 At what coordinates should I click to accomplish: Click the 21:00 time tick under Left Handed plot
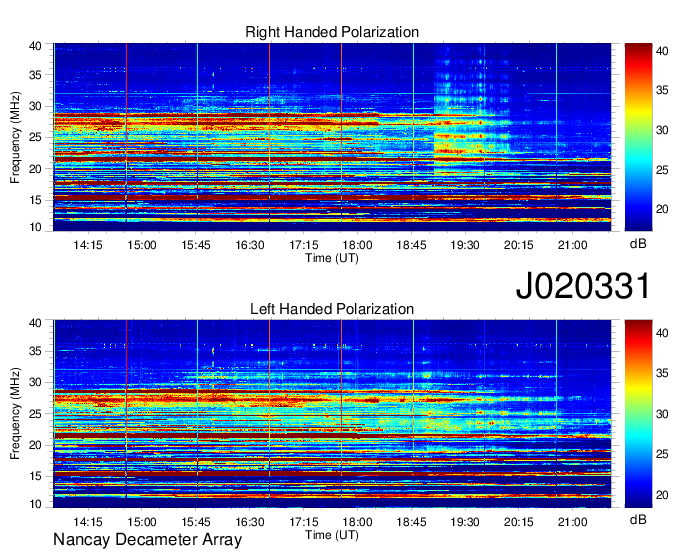(x=572, y=522)
